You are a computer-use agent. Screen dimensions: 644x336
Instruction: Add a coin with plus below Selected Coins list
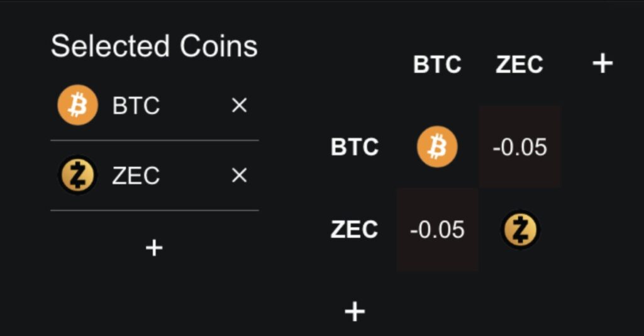click(154, 248)
